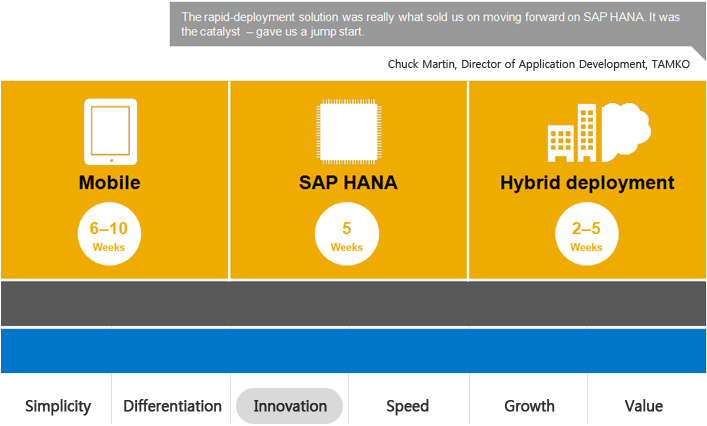Select the 5 Weeks circle badge
Image resolution: width=707 pixels, height=426 pixels.
click(347, 236)
